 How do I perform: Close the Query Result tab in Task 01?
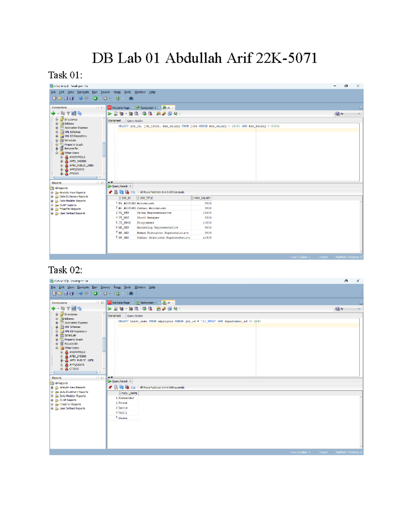pyautogui.click(x=130, y=186)
